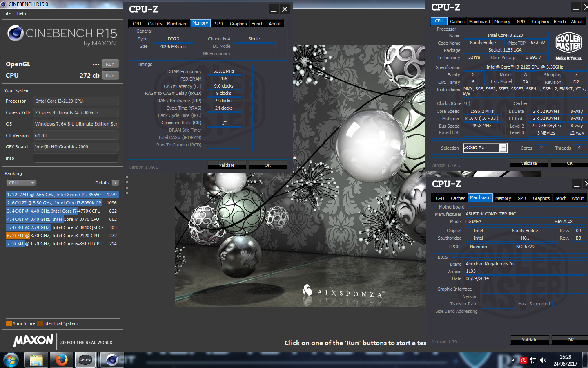Click the red tray application icon

(x=523, y=360)
